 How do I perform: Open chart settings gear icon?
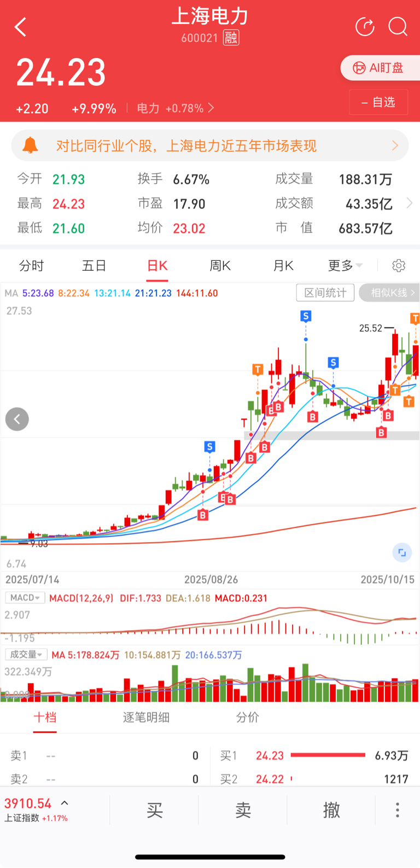(399, 266)
